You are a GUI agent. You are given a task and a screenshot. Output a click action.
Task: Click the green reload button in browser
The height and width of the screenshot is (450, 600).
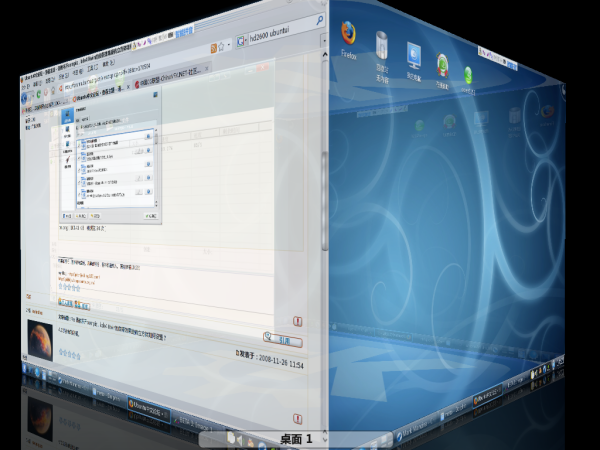point(39,94)
